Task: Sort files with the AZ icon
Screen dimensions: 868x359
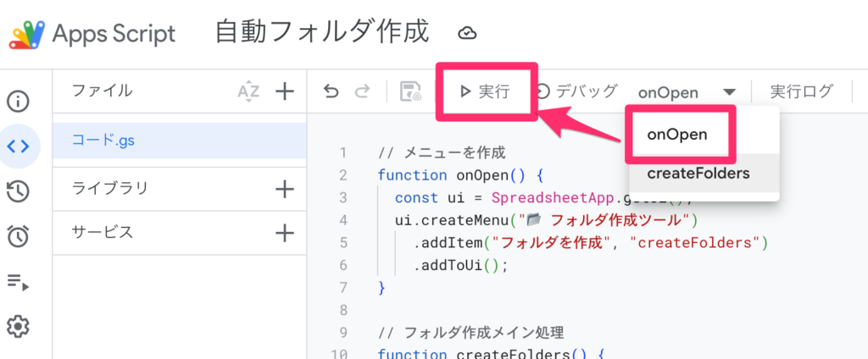Action: point(248,91)
